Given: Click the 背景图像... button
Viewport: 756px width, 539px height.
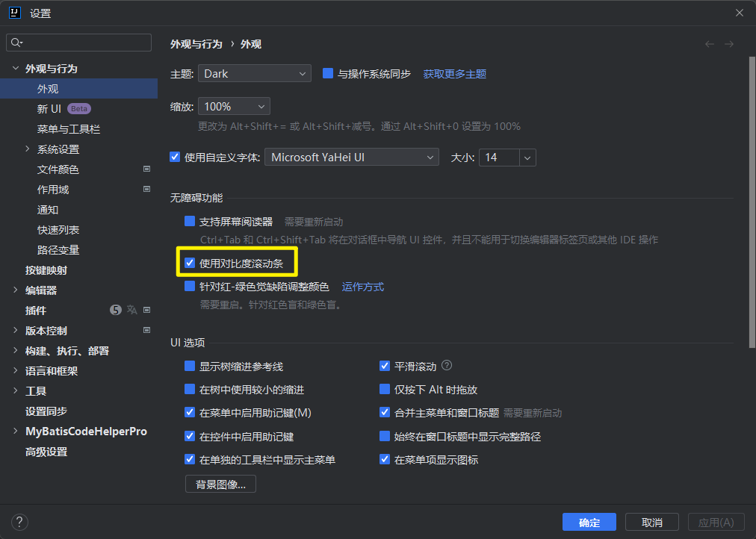Looking at the screenshot, I should [x=220, y=484].
